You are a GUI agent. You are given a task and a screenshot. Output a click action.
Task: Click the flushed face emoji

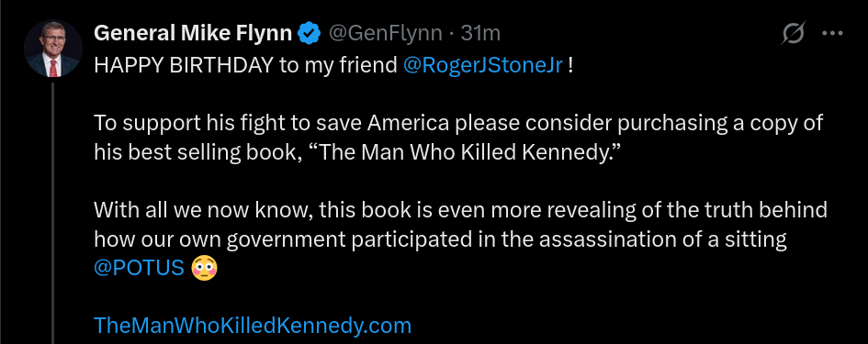coord(204,268)
